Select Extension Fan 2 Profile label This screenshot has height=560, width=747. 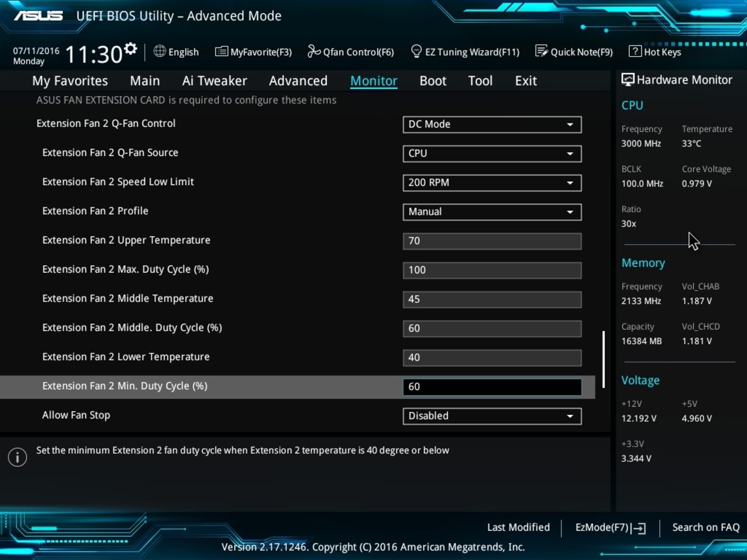(96, 211)
